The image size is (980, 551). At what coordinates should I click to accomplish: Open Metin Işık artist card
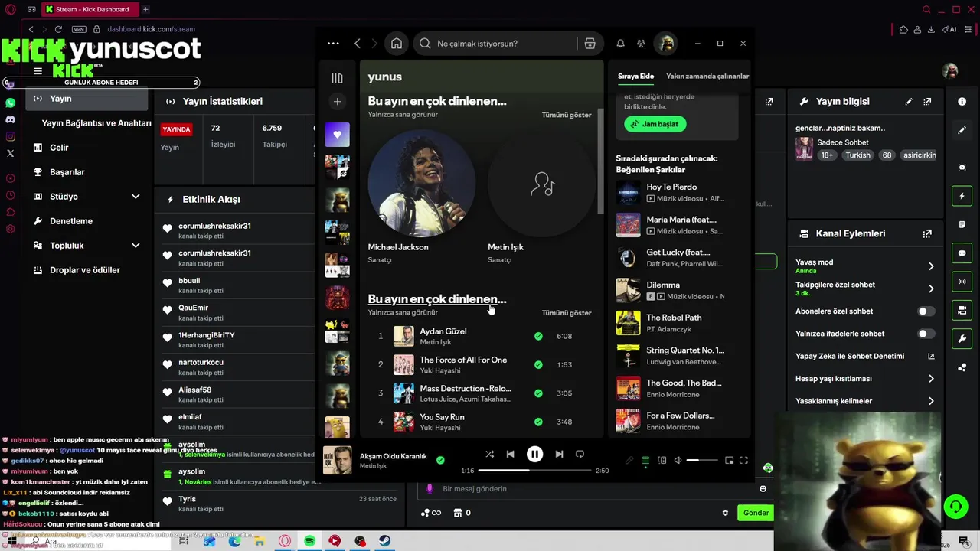click(541, 197)
